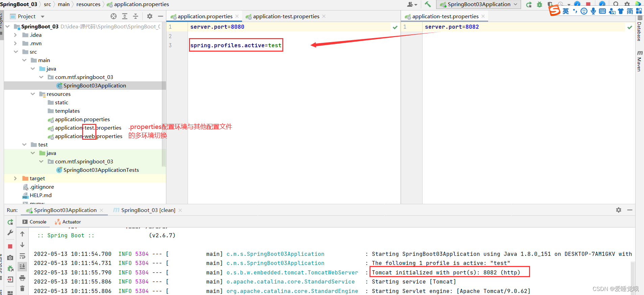Click the rerun icon in top toolbar

coord(529,4)
